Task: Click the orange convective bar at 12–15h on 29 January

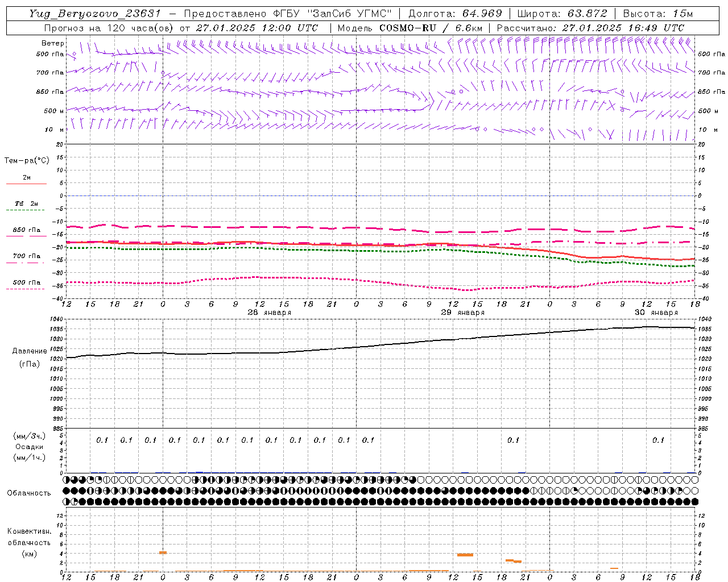Action: point(465,555)
